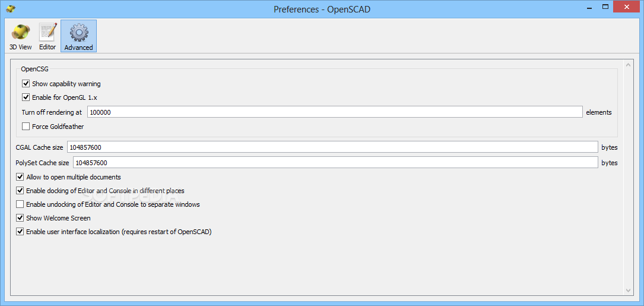The width and height of the screenshot is (644, 306).
Task: Click the 'elements' unit label
Action: [x=599, y=112]
